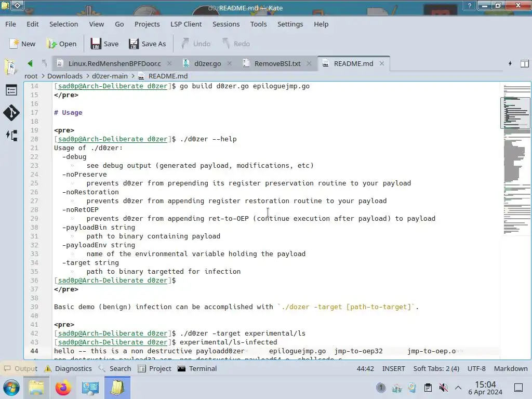Close the RemoveBSI.txt tab
This screenshot has width=532, height=399.
(309, 63)
